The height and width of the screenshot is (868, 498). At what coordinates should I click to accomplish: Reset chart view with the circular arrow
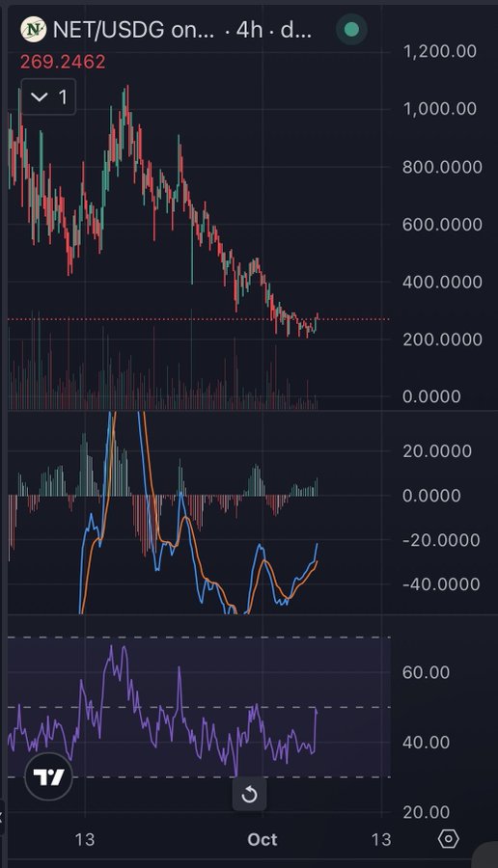click(249, 795)
